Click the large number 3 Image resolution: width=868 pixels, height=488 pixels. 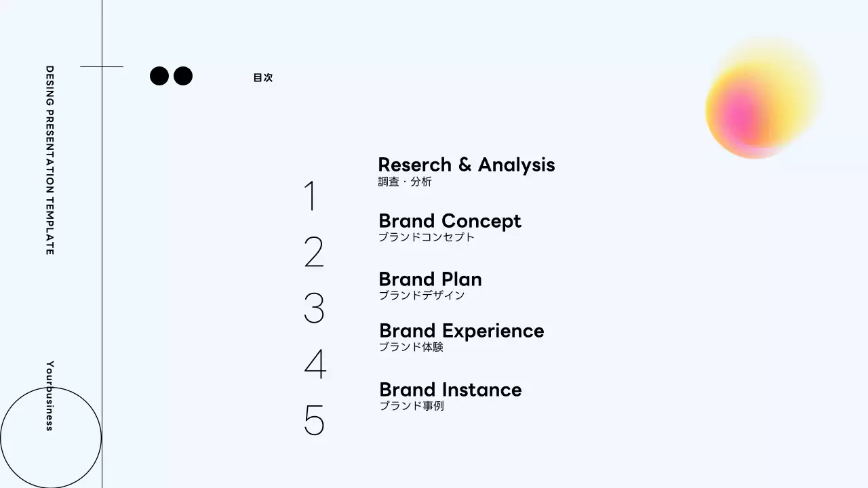[314, 308]
